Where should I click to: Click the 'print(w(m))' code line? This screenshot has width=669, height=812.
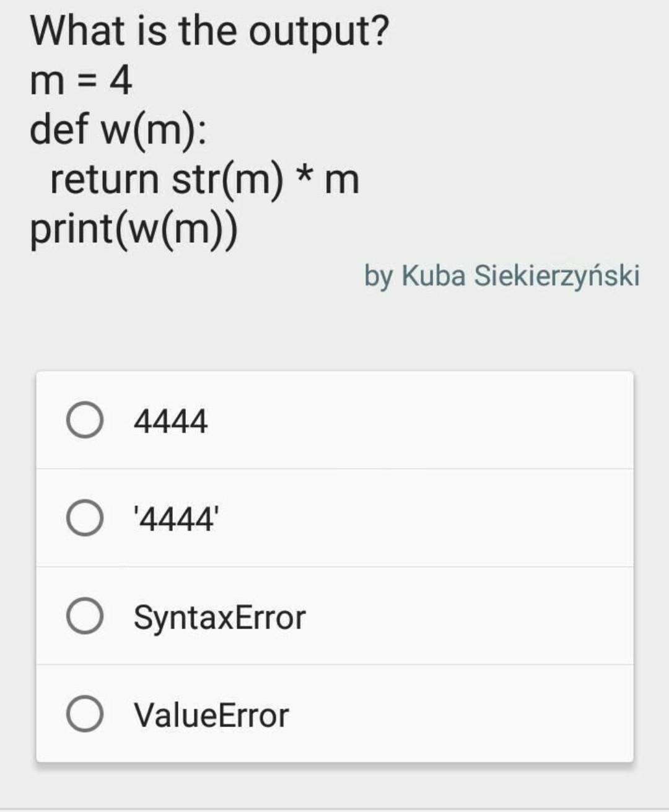tap(134, 229)
